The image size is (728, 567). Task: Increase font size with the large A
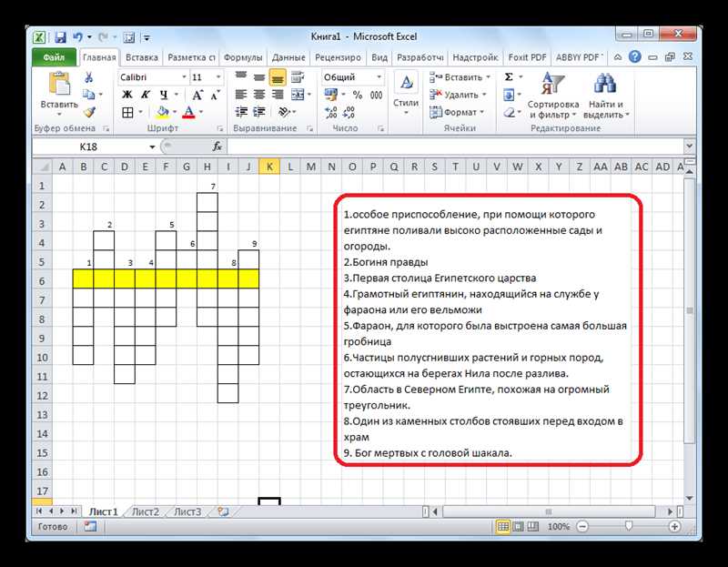point(197,96)
